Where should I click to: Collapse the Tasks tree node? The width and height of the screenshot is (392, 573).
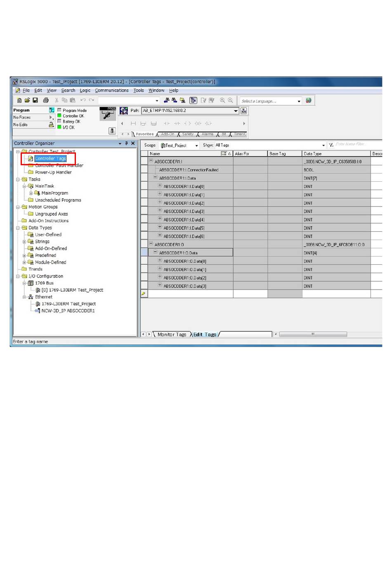coord(18,179)
